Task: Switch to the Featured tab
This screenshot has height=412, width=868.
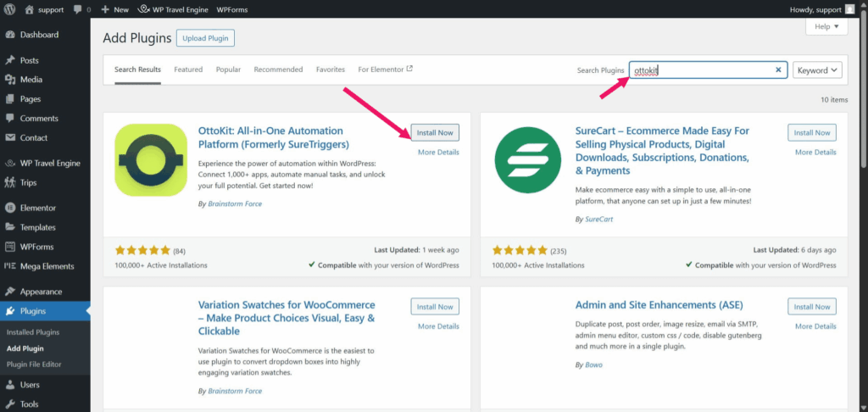Action: pyautogui.click(x=188, y=70)
